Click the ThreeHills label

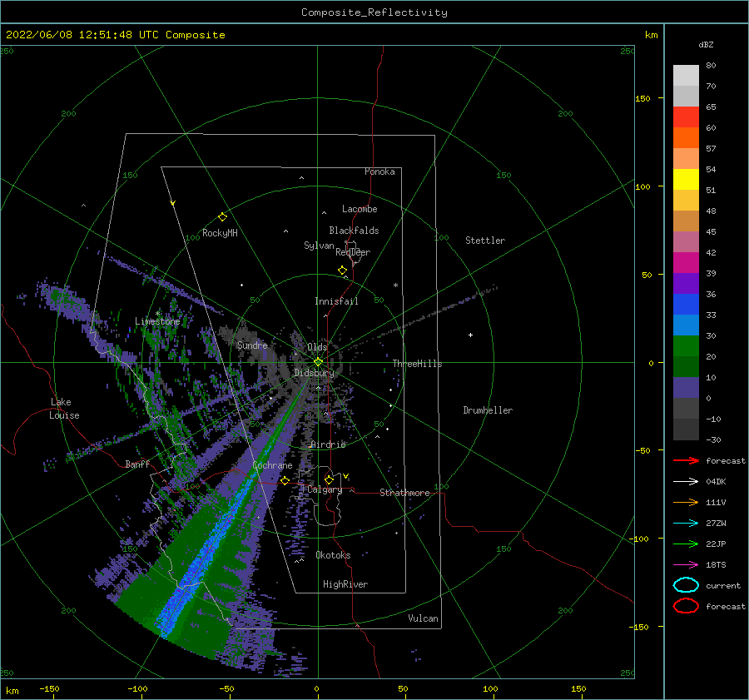coord(417,364)
